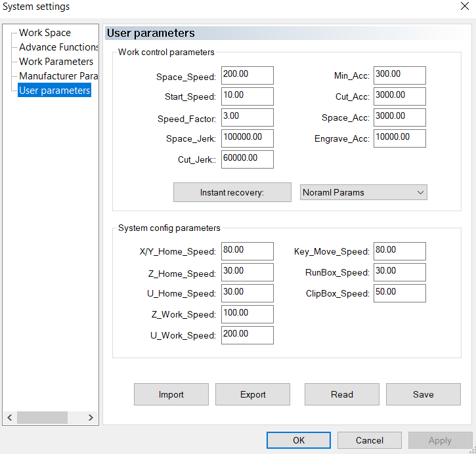
Task: Expand the Noraml Params dropdown
Action: pyautogui.click(x=364, y=192)
